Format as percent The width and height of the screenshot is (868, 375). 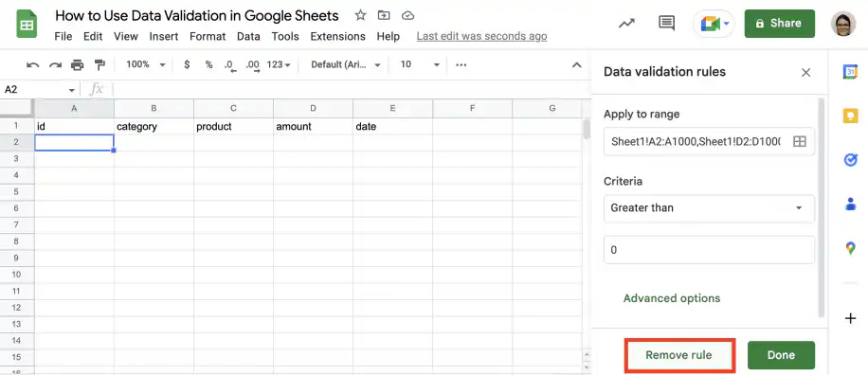(208, 64)
